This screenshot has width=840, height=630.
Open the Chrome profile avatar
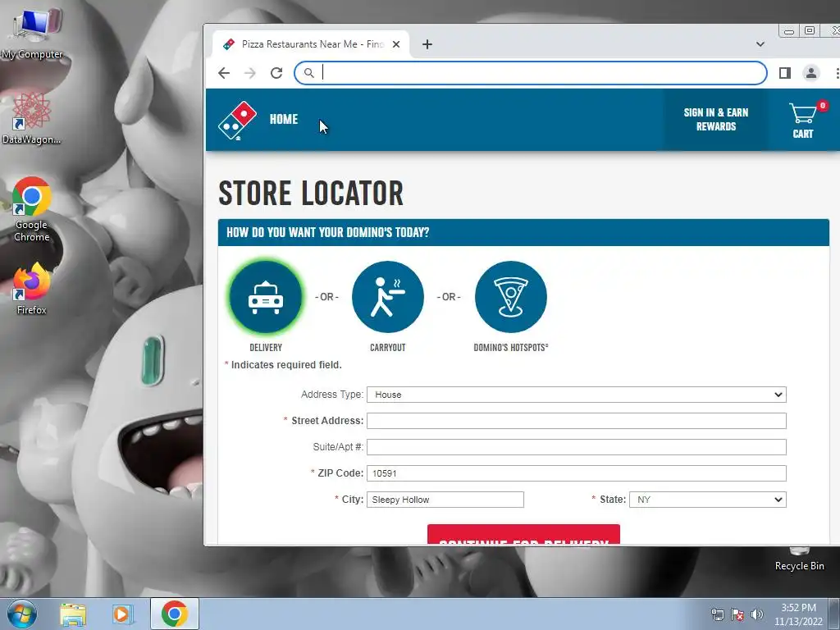(x=811, y=73)
